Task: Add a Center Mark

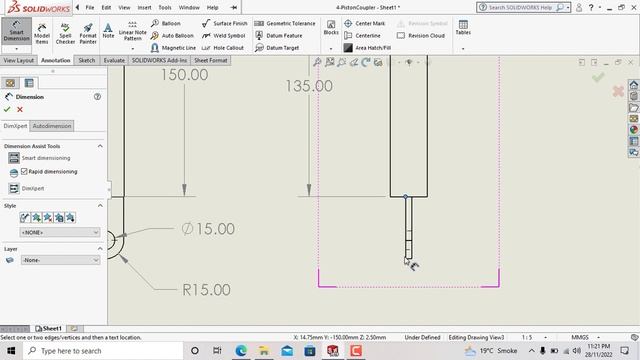Action: pos(364,24)
